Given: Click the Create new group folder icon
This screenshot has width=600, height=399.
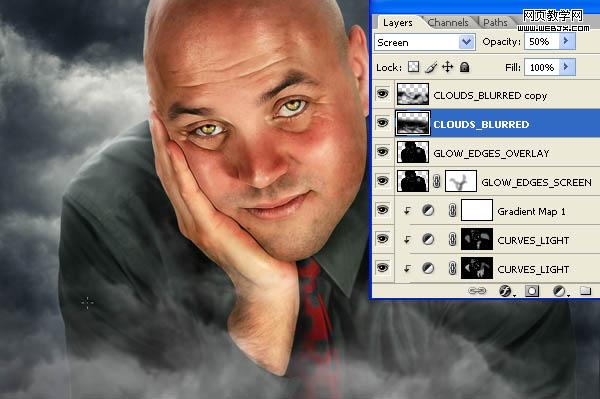Looking at the screenshot, I should pyautogui.click(x=585, y=291).
